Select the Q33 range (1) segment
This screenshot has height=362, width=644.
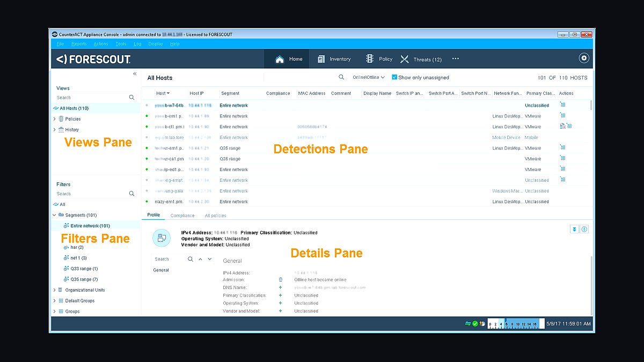click(x=80, y=269)
